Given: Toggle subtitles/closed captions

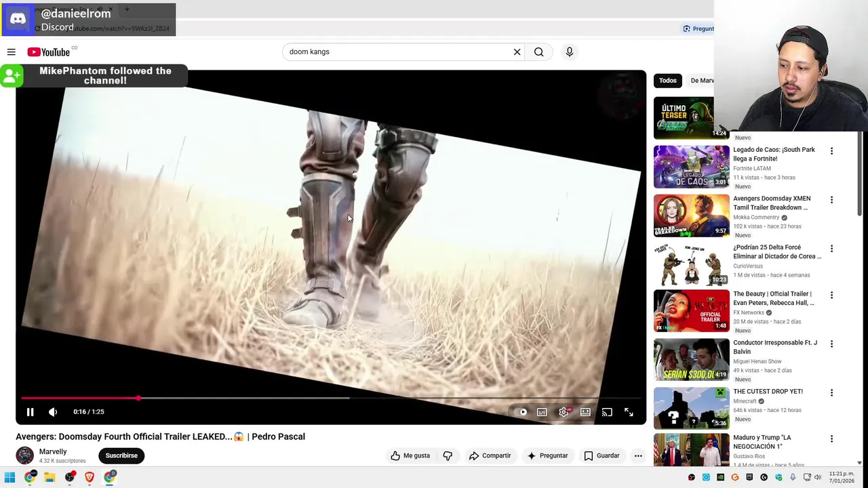Looking at the screenshot, I should point(542,412).
